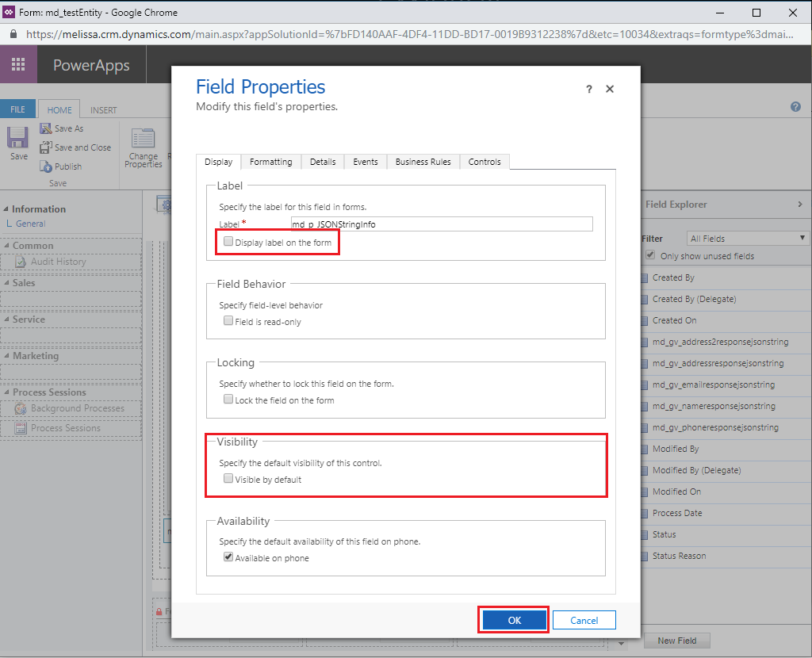Click the Save floppy disk icon
Image resolution: width=812 pixels, height=658 pixels.
(x=17, y=138)
